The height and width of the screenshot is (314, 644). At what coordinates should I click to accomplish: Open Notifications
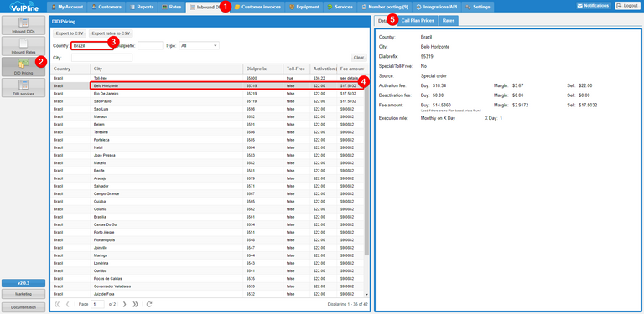tap(593, 6)
